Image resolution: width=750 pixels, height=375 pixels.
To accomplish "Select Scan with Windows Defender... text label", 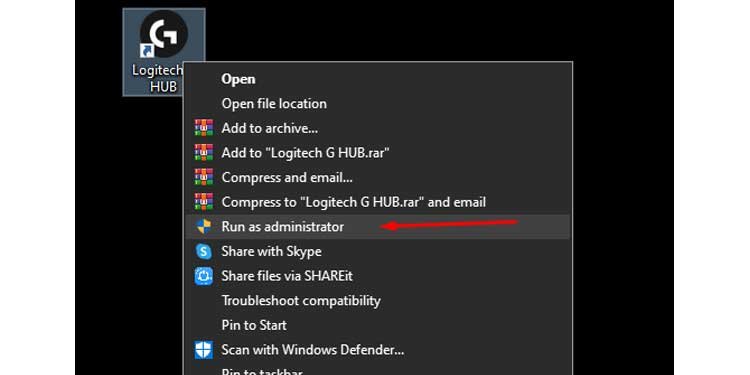I will tap(313, 350).
